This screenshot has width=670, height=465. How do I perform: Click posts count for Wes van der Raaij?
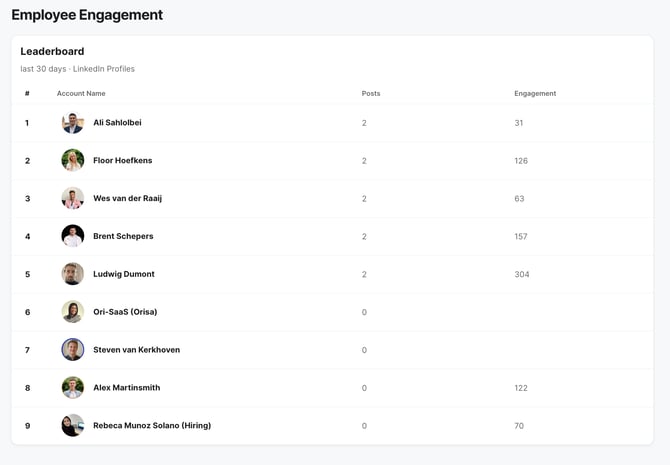coord(364,199)
